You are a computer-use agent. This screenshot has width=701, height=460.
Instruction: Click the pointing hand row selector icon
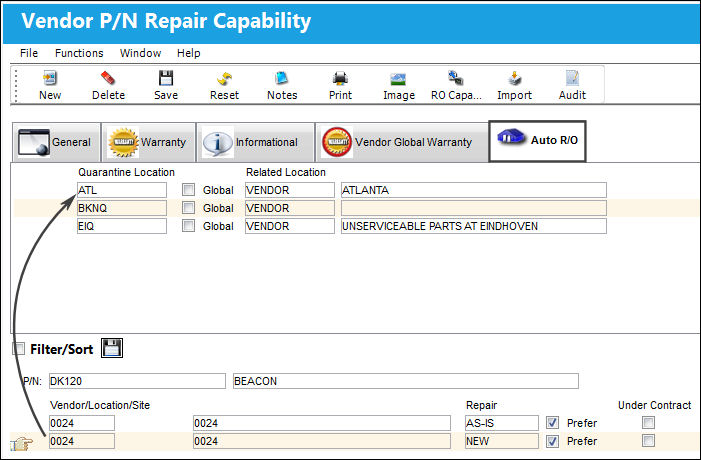click(21, 444)
